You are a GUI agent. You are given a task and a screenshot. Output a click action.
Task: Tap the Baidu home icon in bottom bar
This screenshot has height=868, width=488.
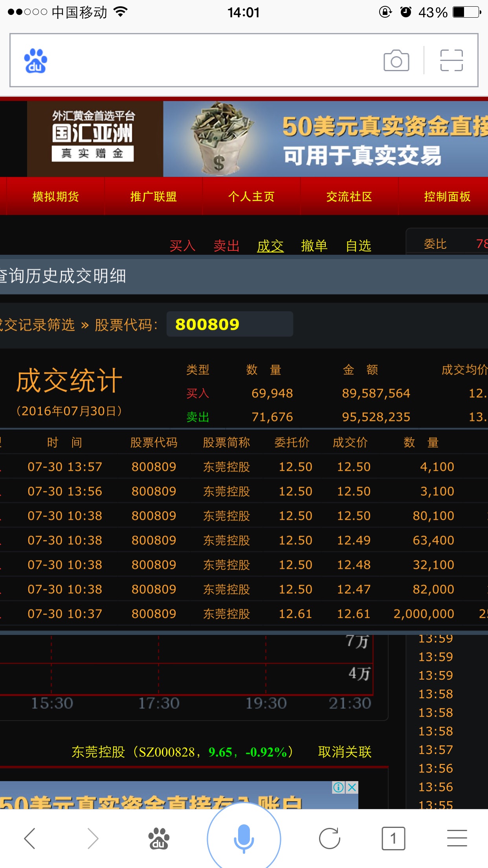click(x=158, y=839)
